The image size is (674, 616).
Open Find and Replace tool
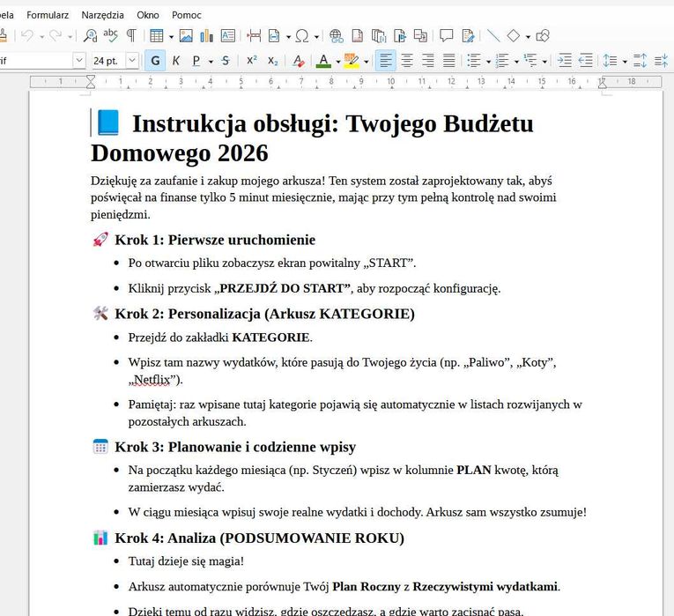click(x=90, y=36)
